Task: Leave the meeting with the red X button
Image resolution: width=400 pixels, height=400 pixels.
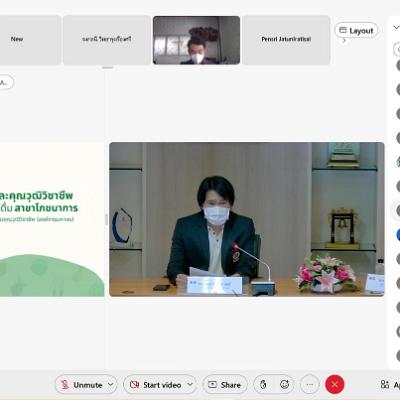Action: [x=335, y=385]
